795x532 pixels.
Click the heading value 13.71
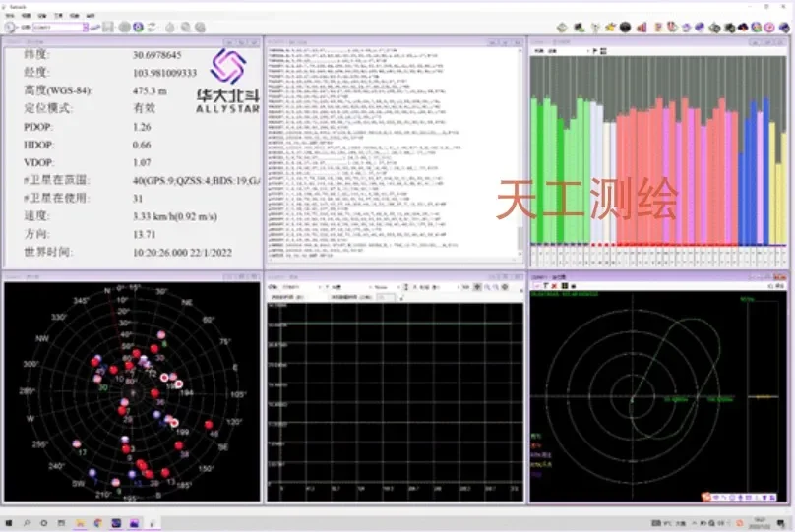(144, 234)
